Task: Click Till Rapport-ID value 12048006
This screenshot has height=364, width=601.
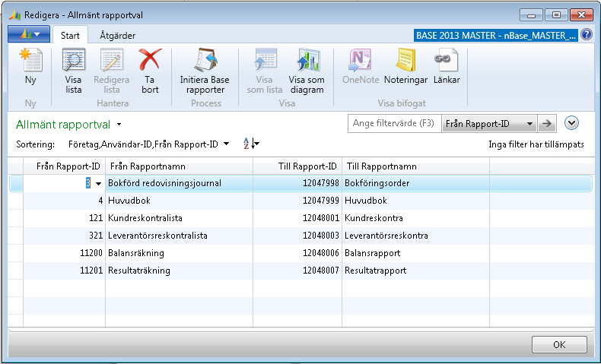Action: pos(297,253)
